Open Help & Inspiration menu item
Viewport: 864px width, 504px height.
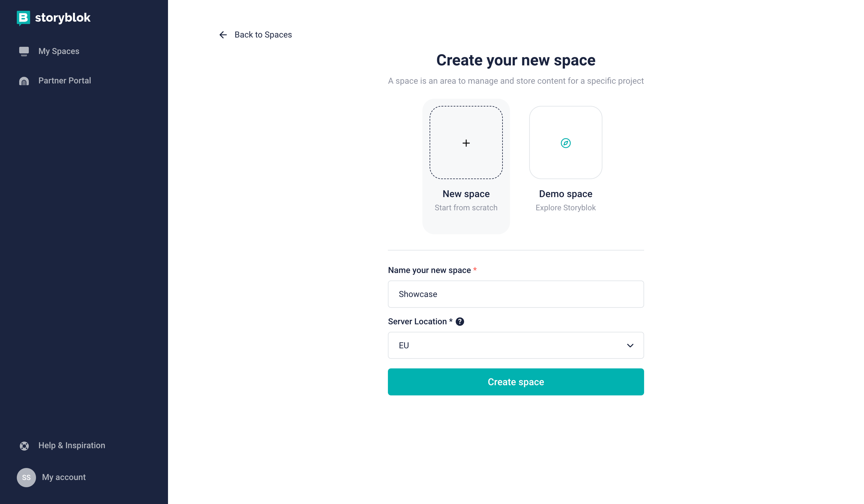72,445
